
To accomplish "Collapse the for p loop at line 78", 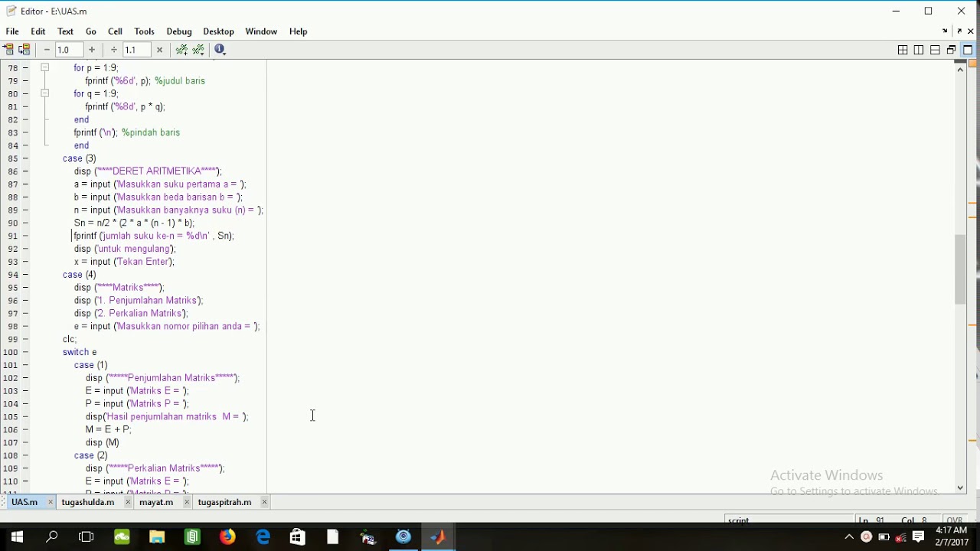I will coord(44,67).
